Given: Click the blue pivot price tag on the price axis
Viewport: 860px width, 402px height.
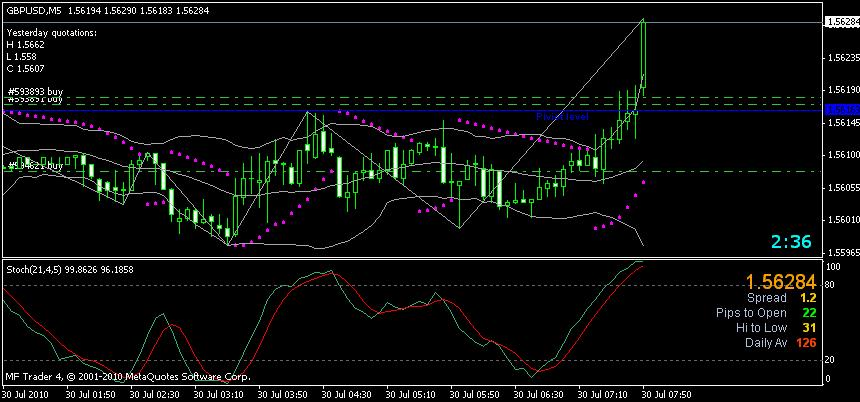Looking at the screenshot, I should 841,110.
